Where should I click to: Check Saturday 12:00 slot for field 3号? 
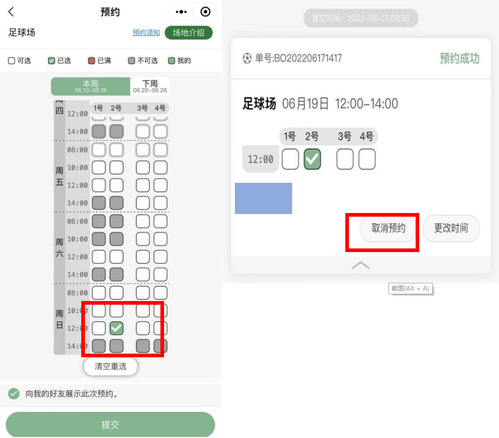point(143,257)
